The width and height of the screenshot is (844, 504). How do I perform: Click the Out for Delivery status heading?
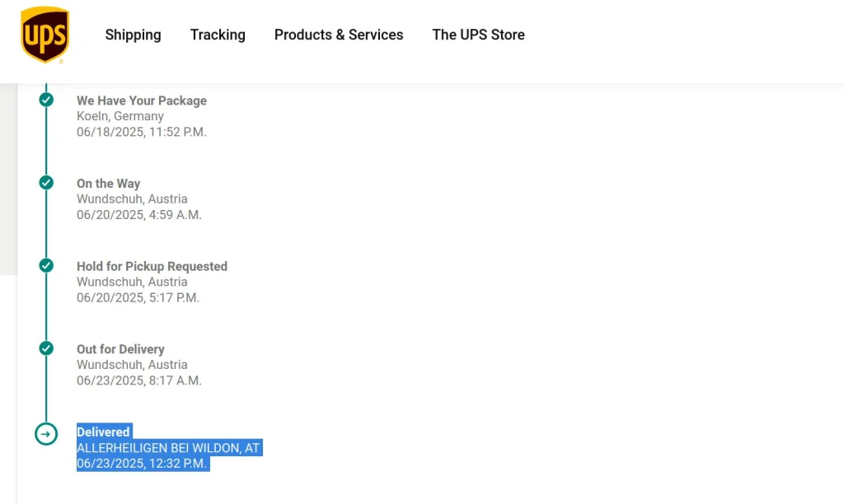pos(120,349)
